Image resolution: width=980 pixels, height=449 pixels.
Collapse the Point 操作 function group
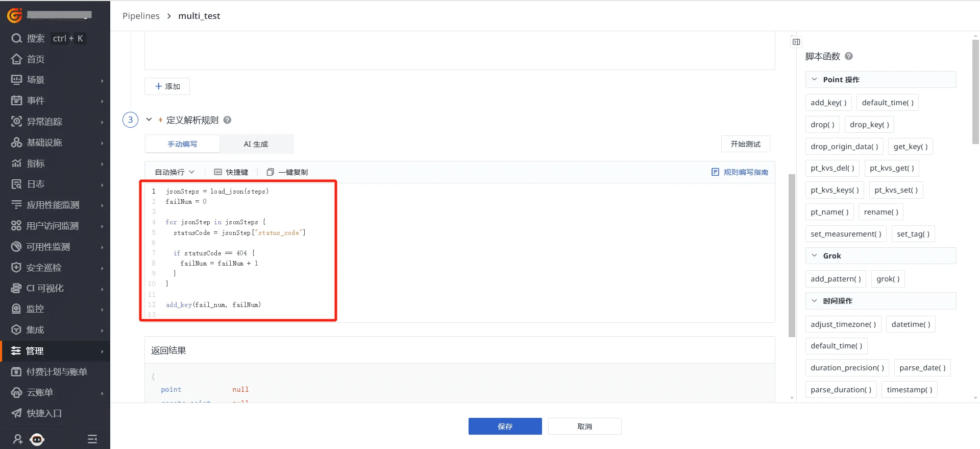[815, 80]
